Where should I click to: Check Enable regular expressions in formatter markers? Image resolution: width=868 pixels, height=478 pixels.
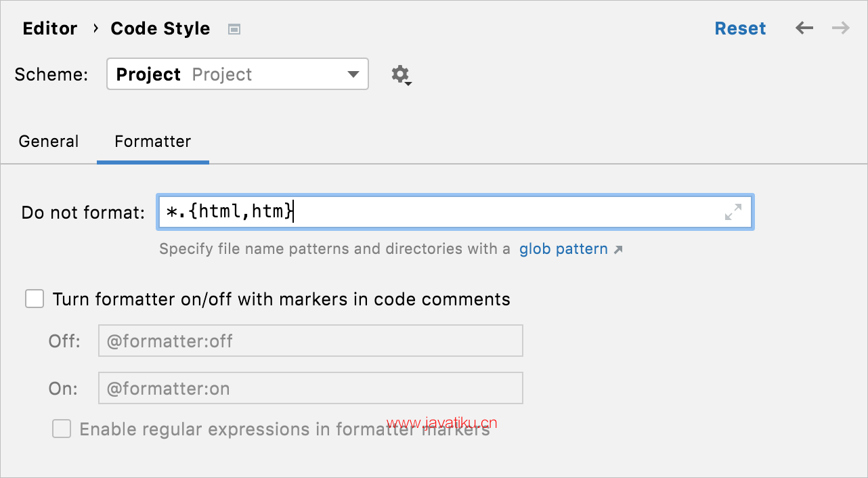(x=62, y=429)
